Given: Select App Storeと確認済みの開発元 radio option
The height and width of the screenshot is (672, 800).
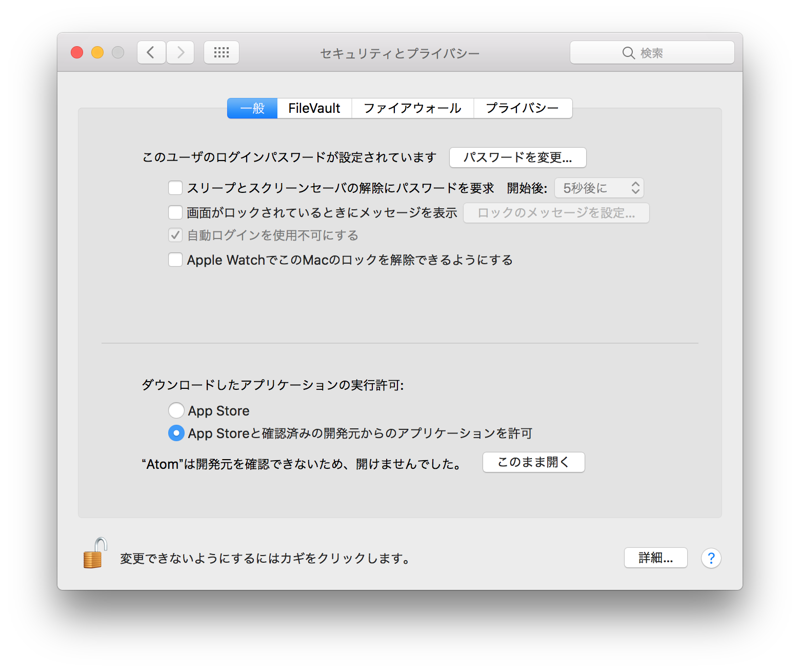Looking at the screenshot, I should 176,433.
